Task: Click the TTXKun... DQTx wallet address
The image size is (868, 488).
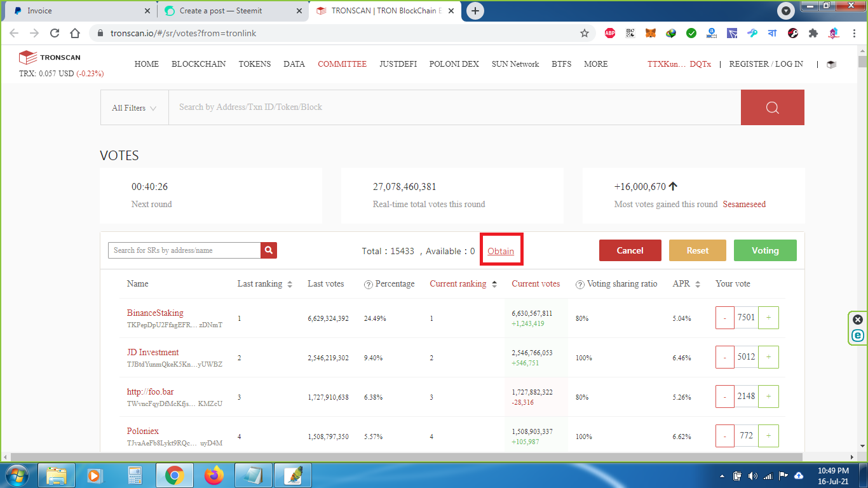Action: 679,64
